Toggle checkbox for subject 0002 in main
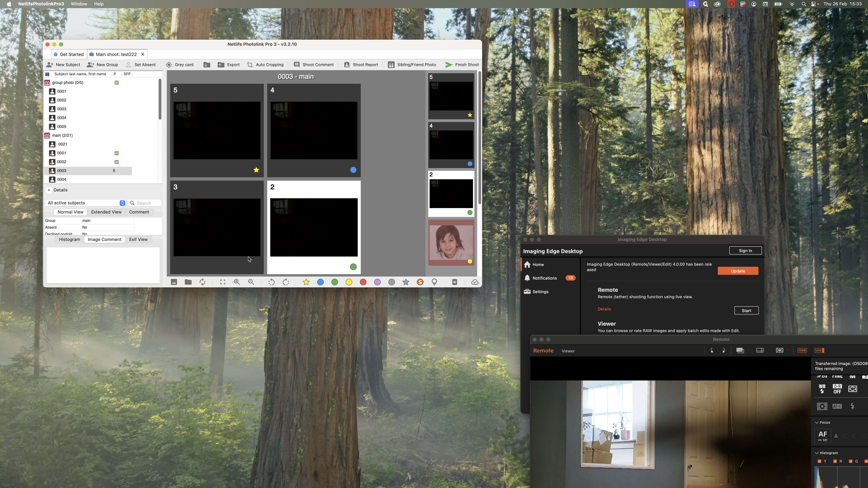Screen dimensions: 868x488 point(117,162)
